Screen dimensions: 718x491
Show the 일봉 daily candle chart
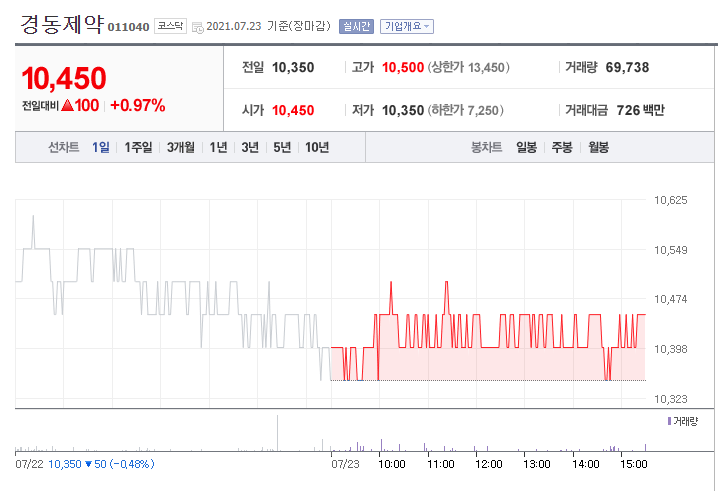point(526,147)
